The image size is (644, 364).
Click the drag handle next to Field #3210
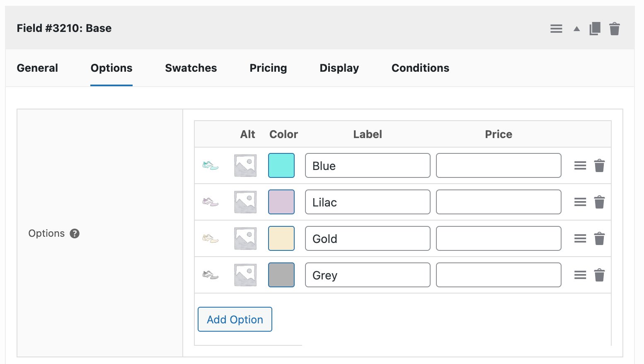[556, 28]
